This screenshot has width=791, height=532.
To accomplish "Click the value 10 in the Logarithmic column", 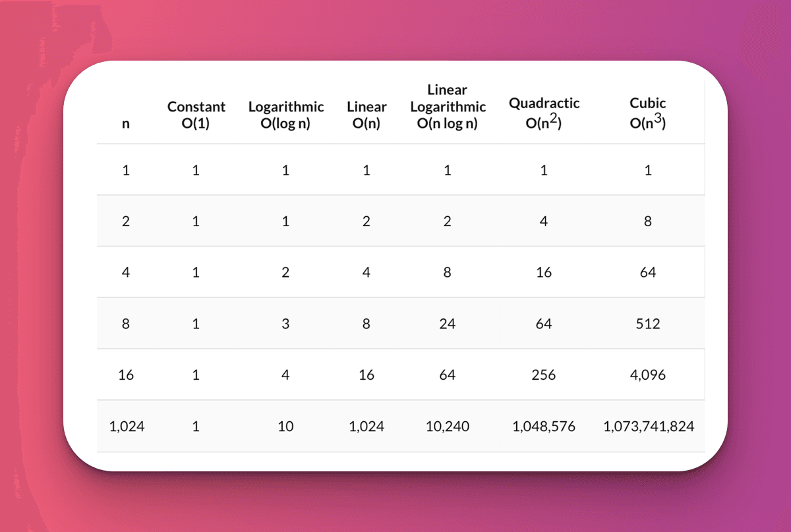I will pyautogui.click(x=285, y=427).
